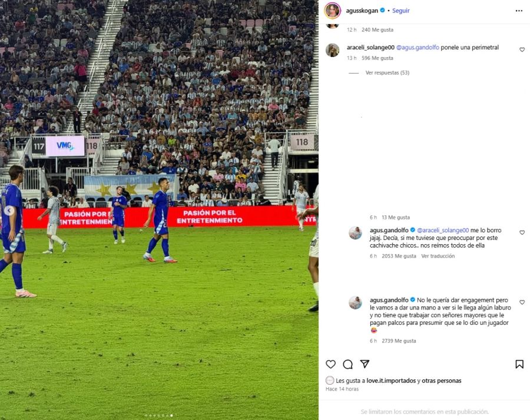Expand Ver respuestas (53)

point(387,72)
